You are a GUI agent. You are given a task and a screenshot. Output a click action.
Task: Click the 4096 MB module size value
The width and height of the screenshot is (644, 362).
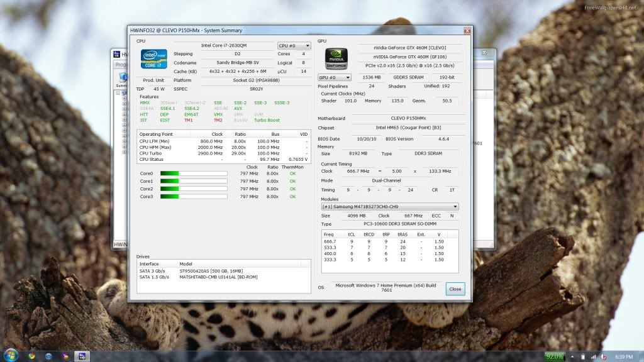pyautogui.click(x=356, y=216)
